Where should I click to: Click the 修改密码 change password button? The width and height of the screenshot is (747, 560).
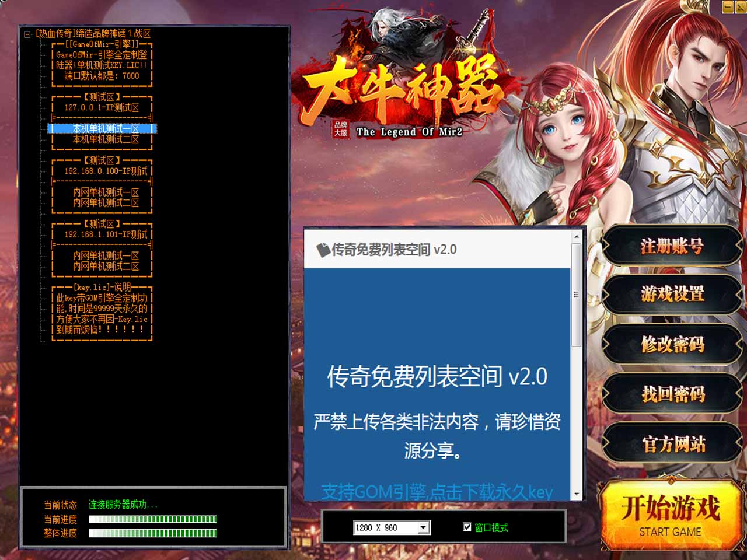[672, 344]
